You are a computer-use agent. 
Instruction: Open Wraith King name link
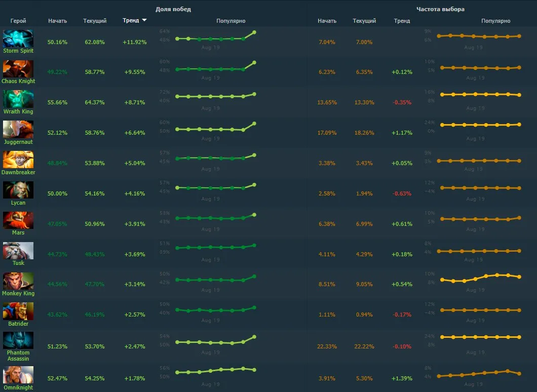pyautogui.click(x=18, y=111)
